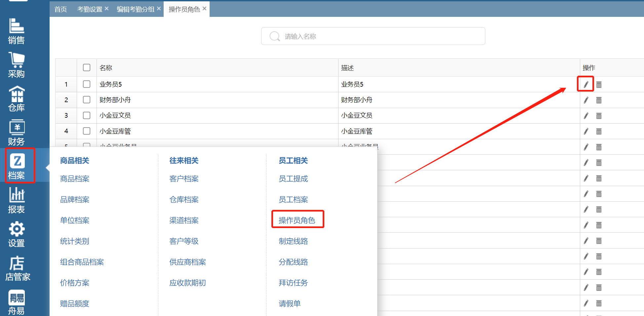Open 应收款期初 from the menu
644x316 pixels.
pyautogui.click(x=188, y=283)
